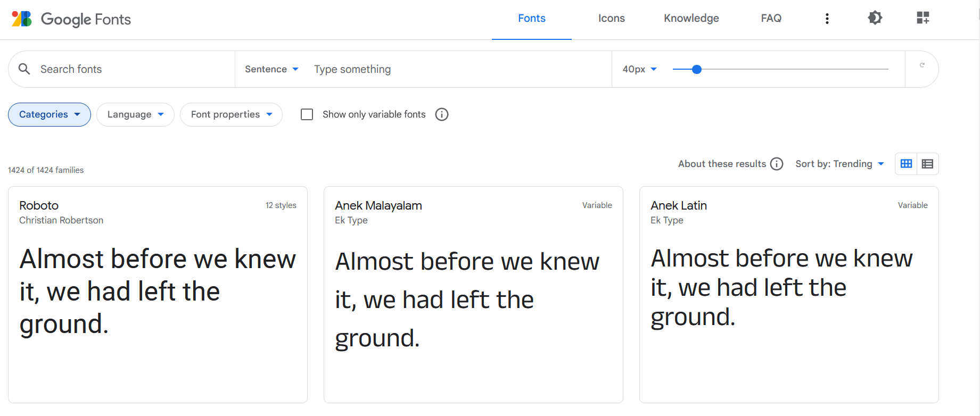Click the About these results text
This screenshot has width=980, height=416.
(x=722, y=164)
